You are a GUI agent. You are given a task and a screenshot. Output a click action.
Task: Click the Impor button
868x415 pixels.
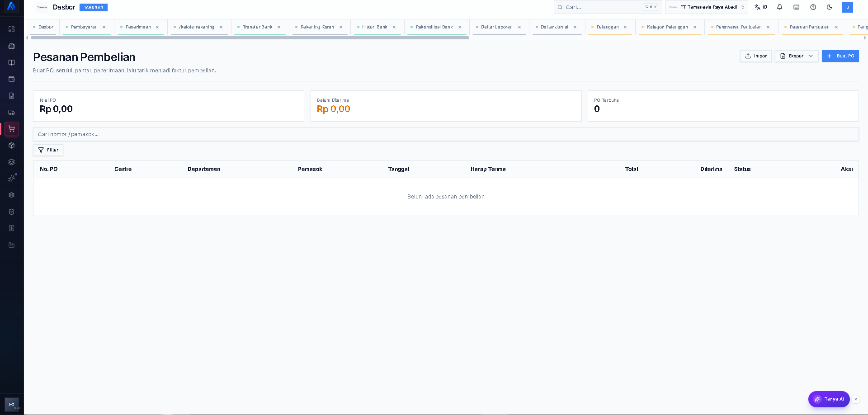point(755,56)
